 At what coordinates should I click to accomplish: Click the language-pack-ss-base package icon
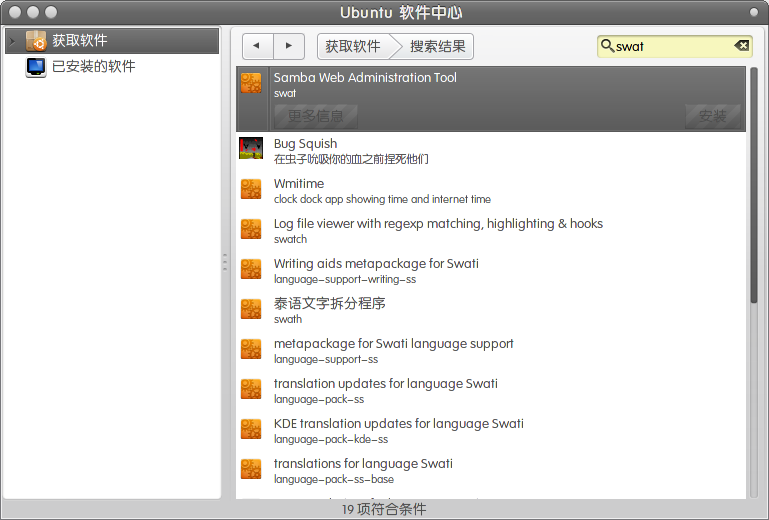click(251, 469)
